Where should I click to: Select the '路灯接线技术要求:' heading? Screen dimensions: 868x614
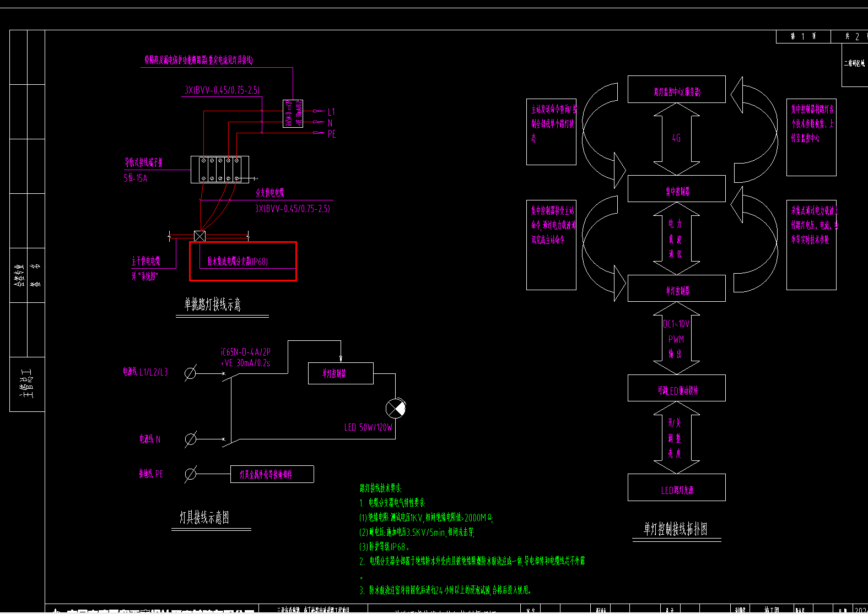point(381,488)
